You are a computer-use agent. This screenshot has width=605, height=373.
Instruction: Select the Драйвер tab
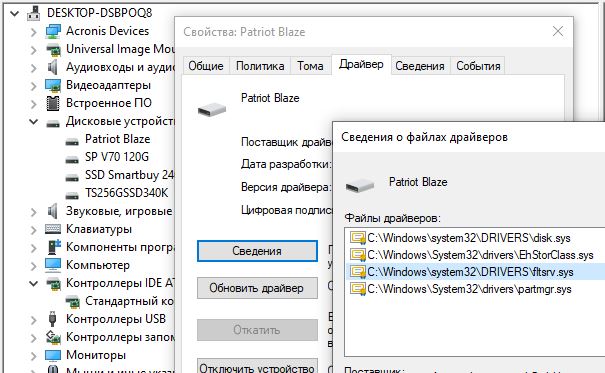pyautogui.click(x=361, y=64)
